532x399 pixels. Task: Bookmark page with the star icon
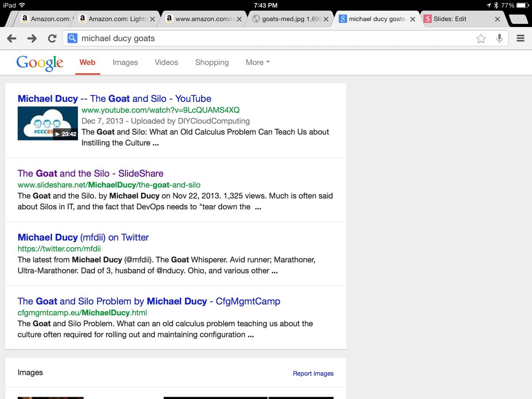[x=481, y=39]
